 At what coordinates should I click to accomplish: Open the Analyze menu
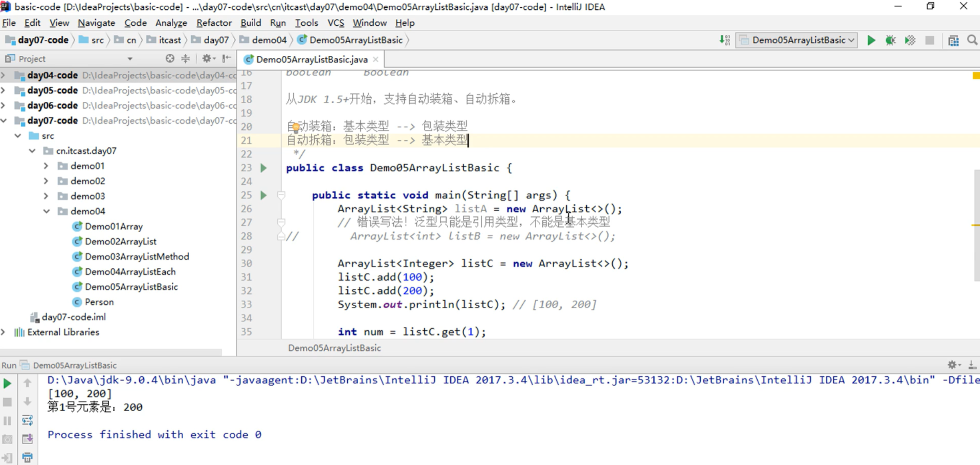click(171, 23)
